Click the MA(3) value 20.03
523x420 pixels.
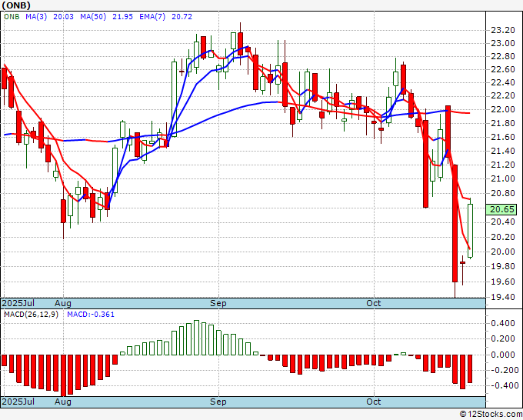point(63,16)
